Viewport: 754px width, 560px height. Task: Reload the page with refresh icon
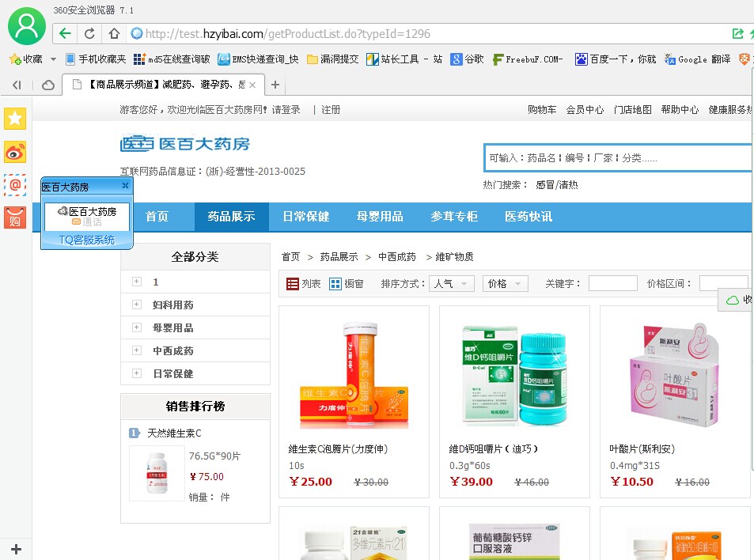click(89, 33)
